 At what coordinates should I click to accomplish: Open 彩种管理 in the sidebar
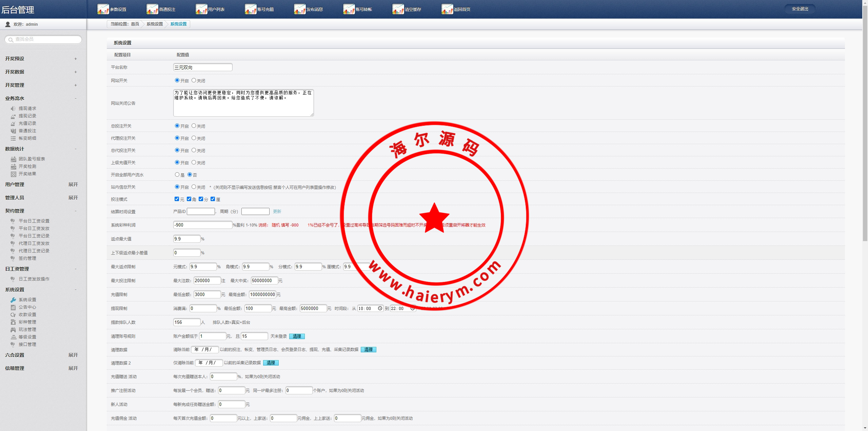(27, 322)
